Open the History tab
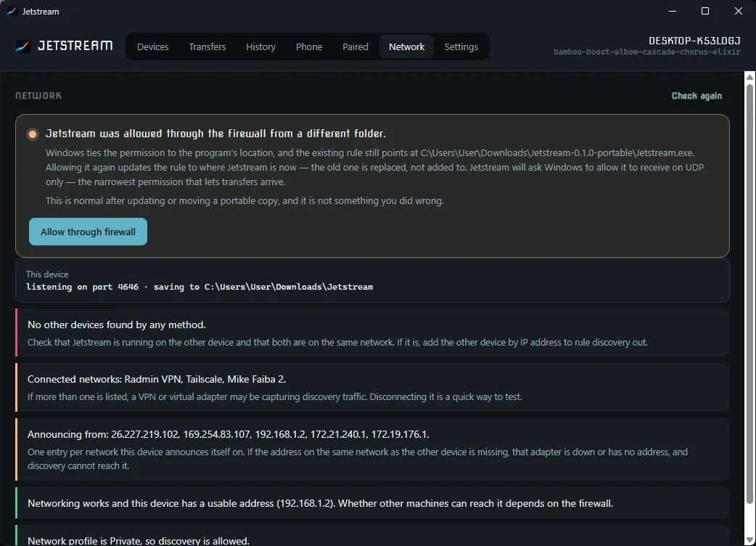Viewport: 756px width, 546px height. (x=261, y=46)
